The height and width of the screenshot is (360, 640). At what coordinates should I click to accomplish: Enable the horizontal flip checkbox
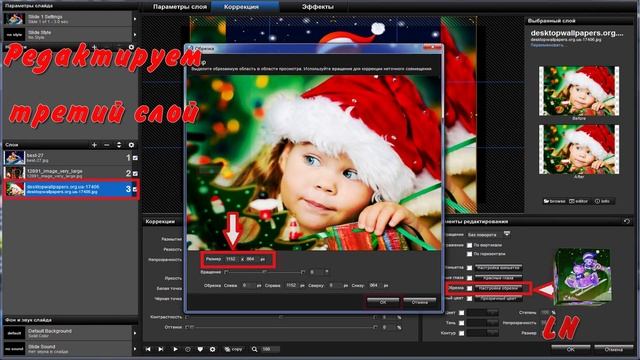pos(469,254)
